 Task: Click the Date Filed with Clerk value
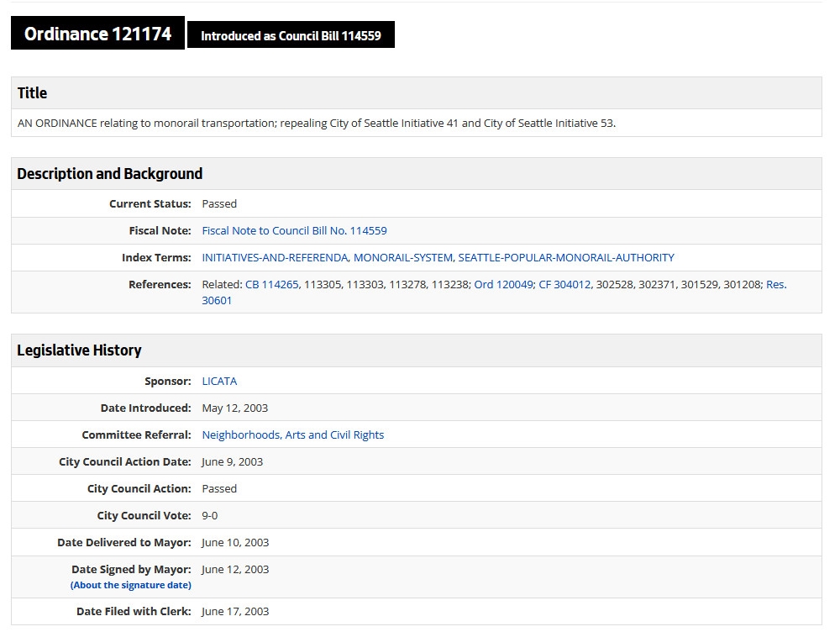point(235,611)
